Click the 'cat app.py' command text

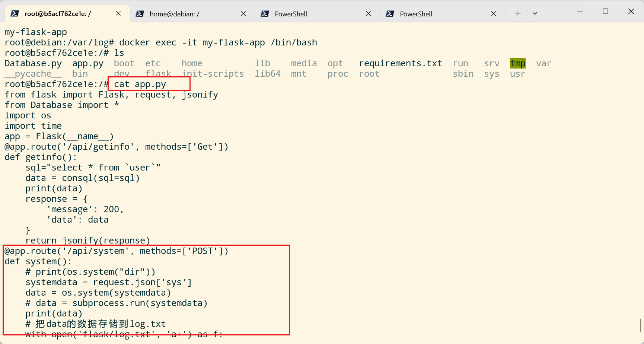pos(140,85)
